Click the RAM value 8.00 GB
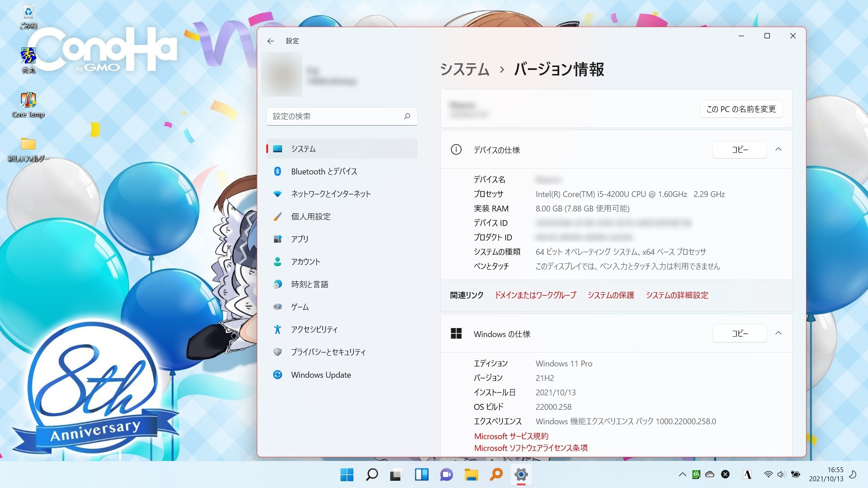 click(582, 209)
